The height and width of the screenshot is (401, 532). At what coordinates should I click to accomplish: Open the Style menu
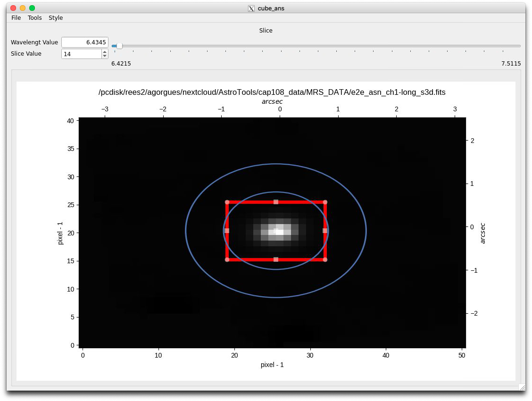point(56,17)
